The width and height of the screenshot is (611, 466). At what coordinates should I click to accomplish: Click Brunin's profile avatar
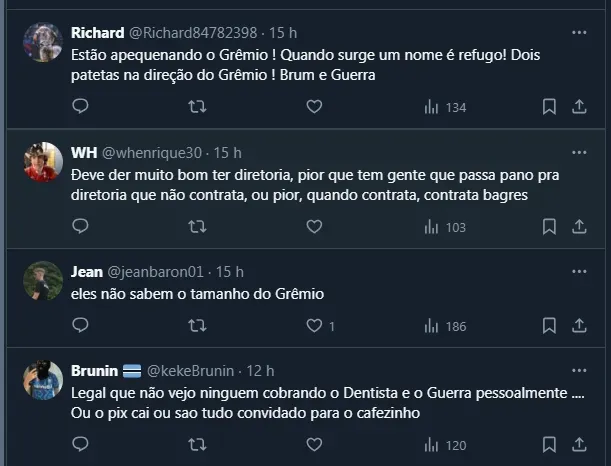(43, 381)
